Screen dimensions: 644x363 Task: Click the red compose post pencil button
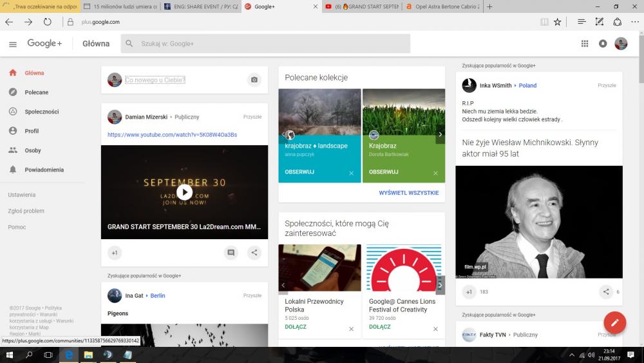(614, 322)
